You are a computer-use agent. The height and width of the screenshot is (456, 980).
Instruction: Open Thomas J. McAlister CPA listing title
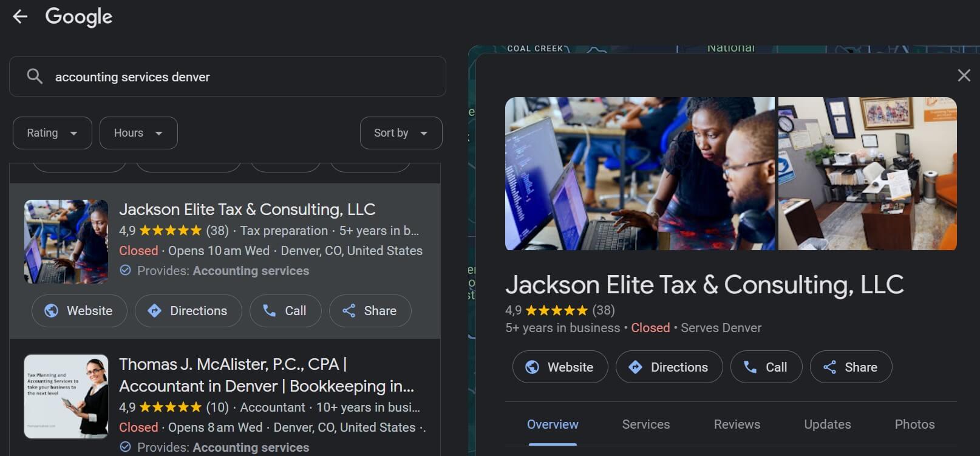pyautogui.click(x=267, y=375)
